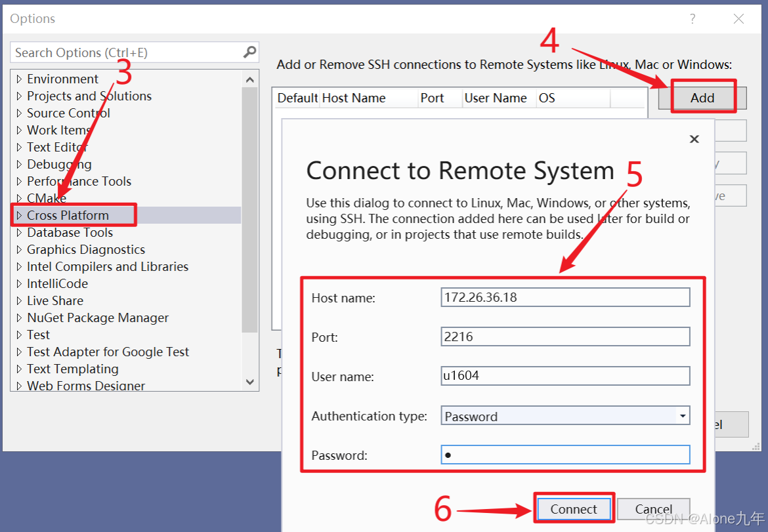Viewport: 768px width, 532px height.
Task: Click the Connect to Remote System close icon
Action: [694, 139]
